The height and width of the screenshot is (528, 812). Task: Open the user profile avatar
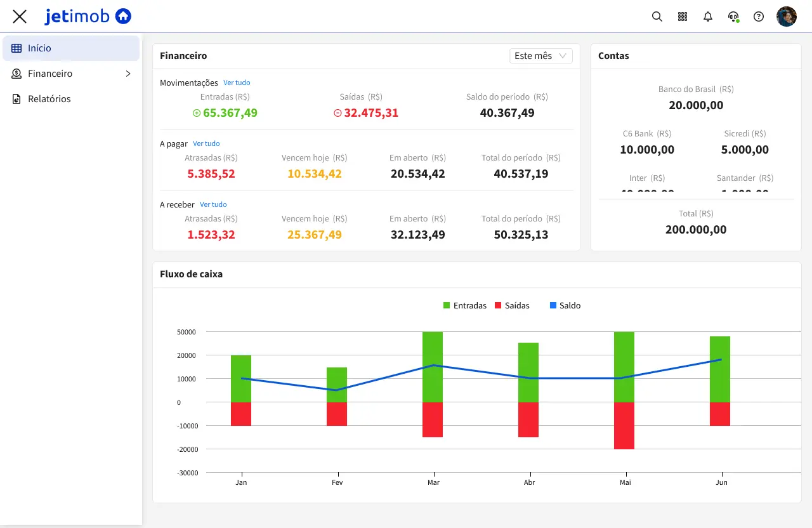tap(787, 16)
